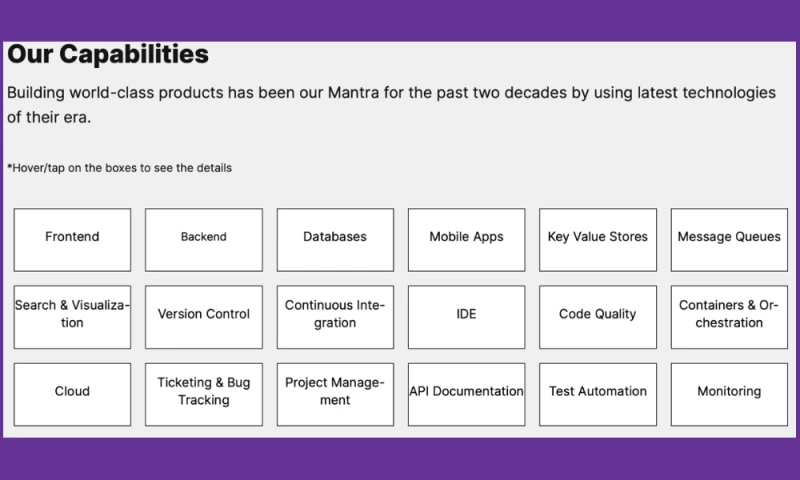The width and height of the screenshot is (800, 480).
Task: Select the Version Control box
Action: coord(204,315)
